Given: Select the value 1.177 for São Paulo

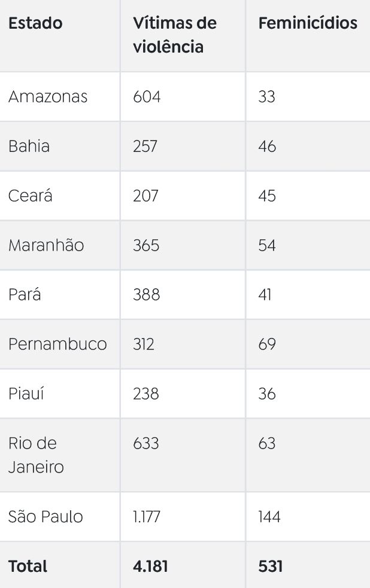Looking at the screenshot, I should point(146,517).
